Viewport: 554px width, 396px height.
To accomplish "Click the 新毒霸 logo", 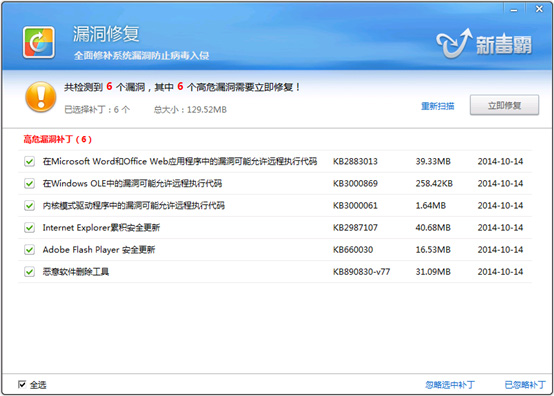I will pyautogui.click(x=484, y=44).
